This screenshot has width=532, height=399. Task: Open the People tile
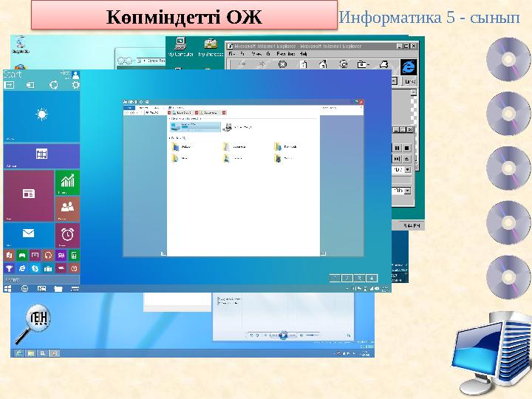pyautogui.click(x=67, y=209)
